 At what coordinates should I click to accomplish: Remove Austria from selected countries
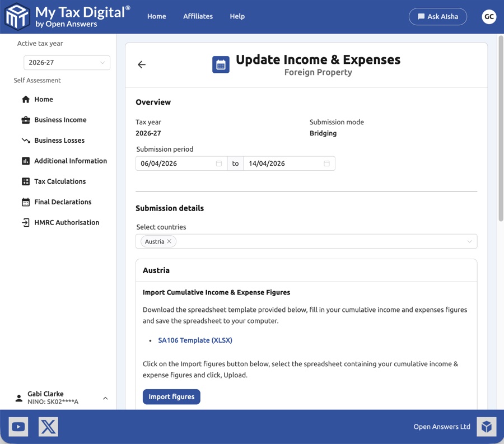[x=170, y=241]
